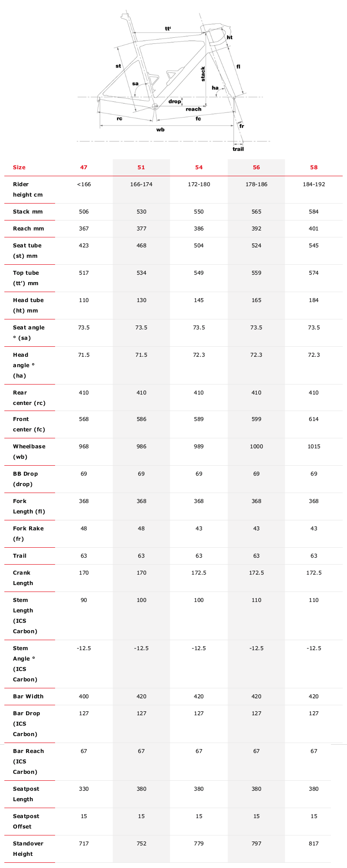Click the 1000 wheelbase value for size 56
Image resolution: width=347 pixels, height=868 pixels.
pos(256,447)
